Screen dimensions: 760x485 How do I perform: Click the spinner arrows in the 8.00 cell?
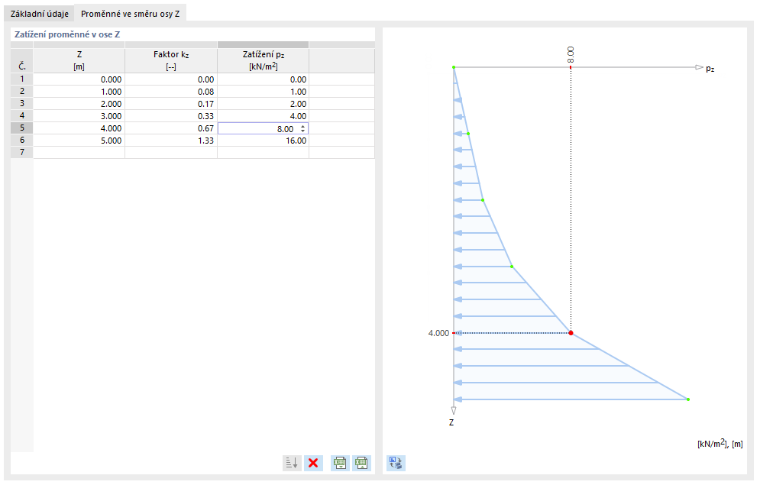coord(303,128)
